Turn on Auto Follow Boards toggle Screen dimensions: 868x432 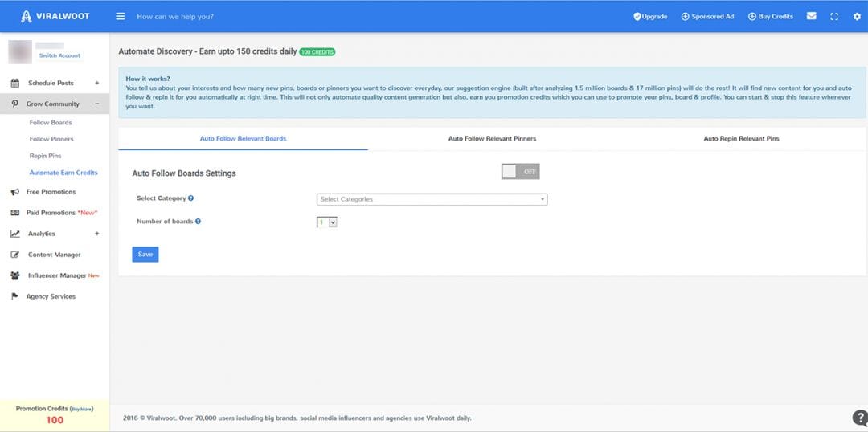coord(520,172)
